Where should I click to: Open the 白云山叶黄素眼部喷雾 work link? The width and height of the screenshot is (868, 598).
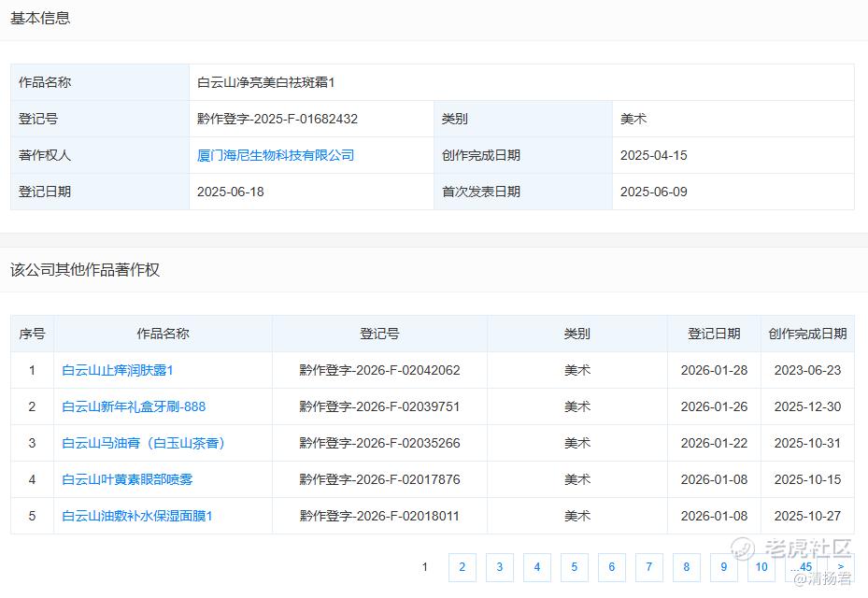127,479
